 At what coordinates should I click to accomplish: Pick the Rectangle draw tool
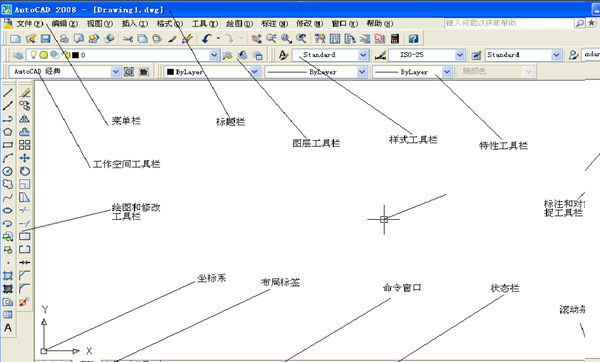pyautogui.click(x=8, y=145)
